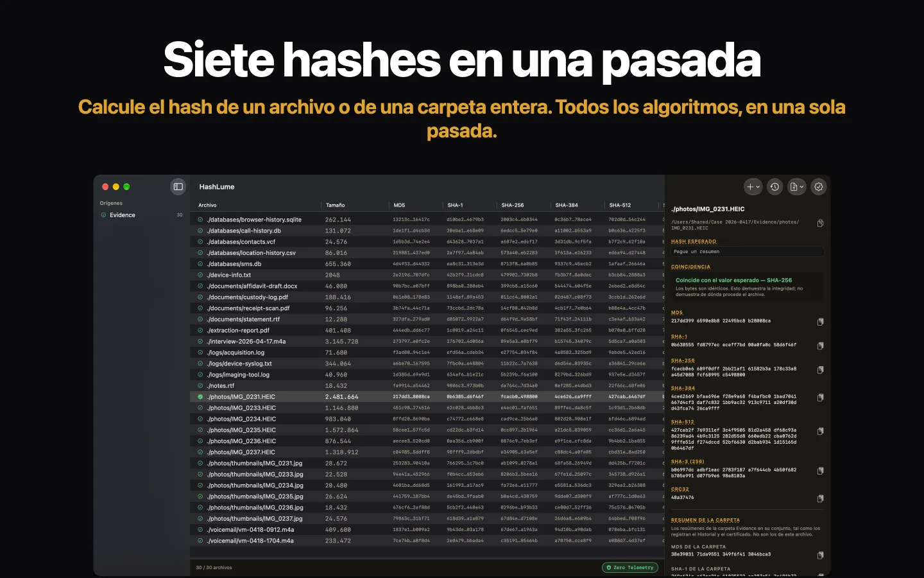Open the export document dropdown
This screenshot has width=924, height=578.
coord(797,187)
